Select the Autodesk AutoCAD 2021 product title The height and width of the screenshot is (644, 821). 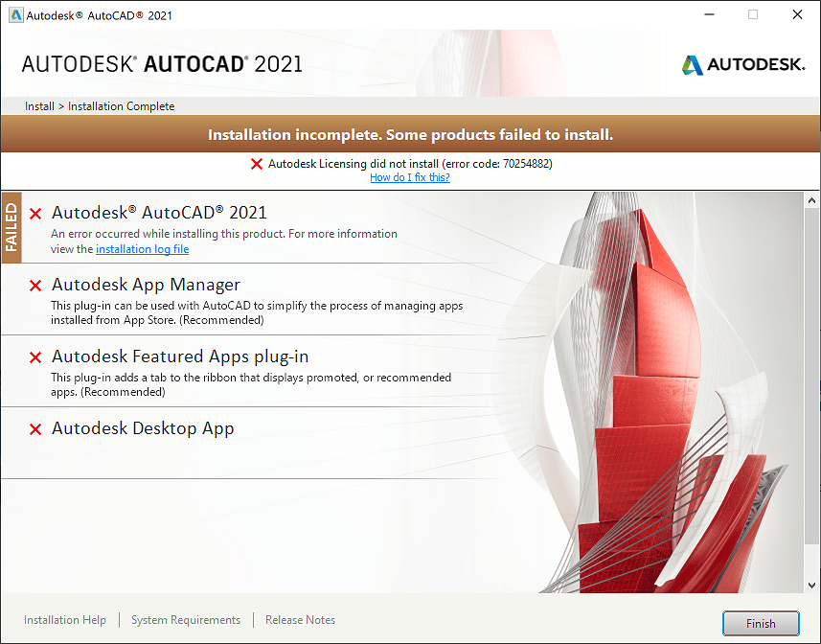coord(159,213)
